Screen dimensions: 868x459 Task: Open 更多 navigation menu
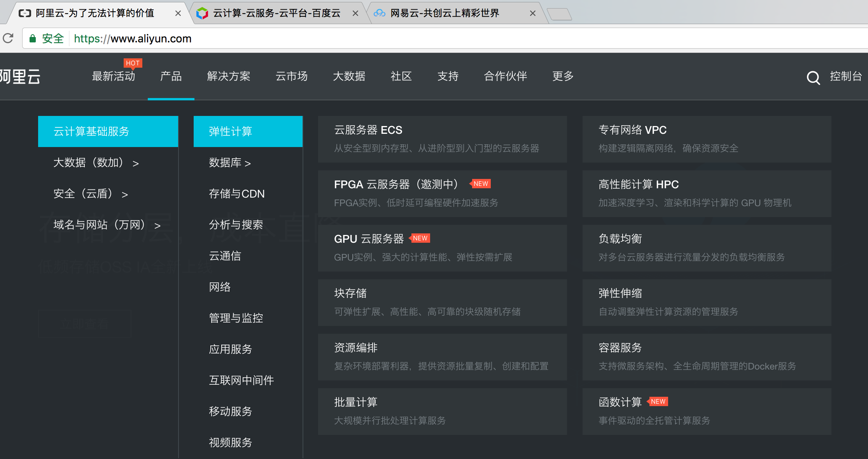click(x=563, y=76)
